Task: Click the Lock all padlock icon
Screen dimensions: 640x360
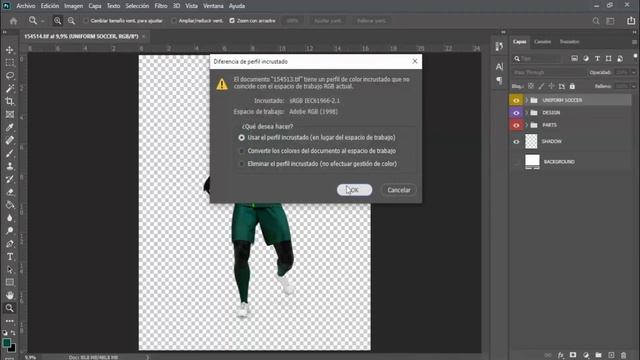Action: (x=572, y=86)
